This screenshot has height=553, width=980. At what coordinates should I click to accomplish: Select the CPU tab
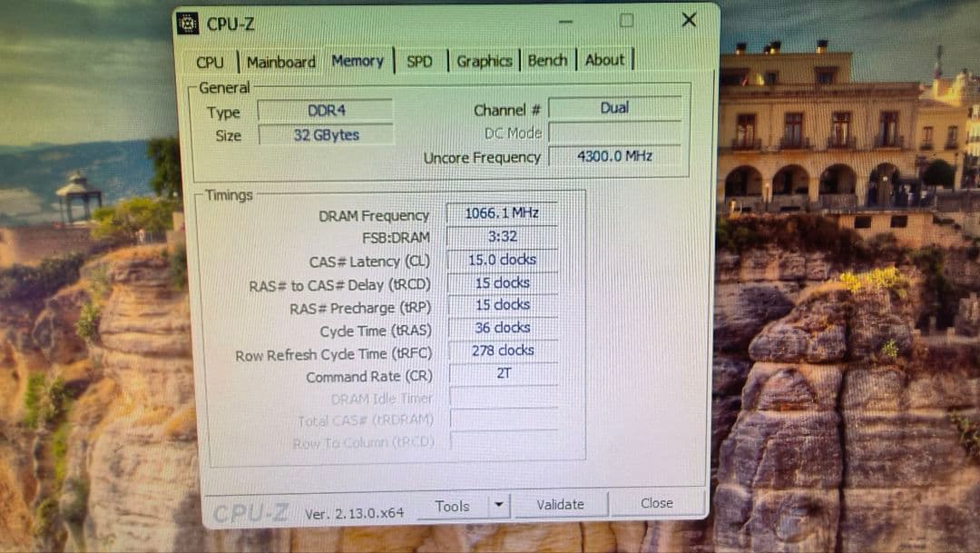[210, 63]
